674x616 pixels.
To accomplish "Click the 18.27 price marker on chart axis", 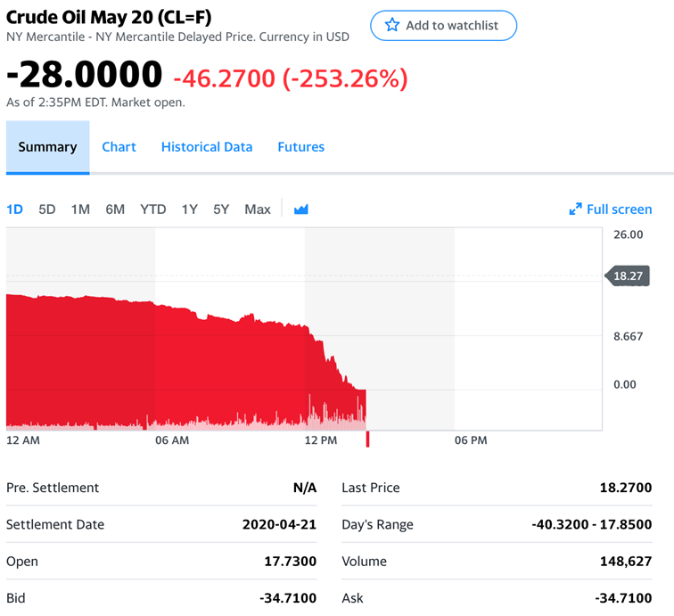I will (x=628, y=276).
